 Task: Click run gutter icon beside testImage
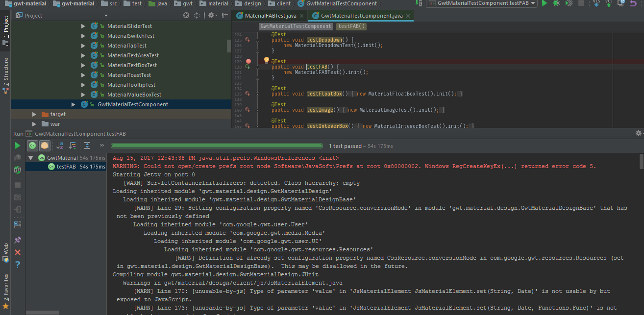point(248,110)
